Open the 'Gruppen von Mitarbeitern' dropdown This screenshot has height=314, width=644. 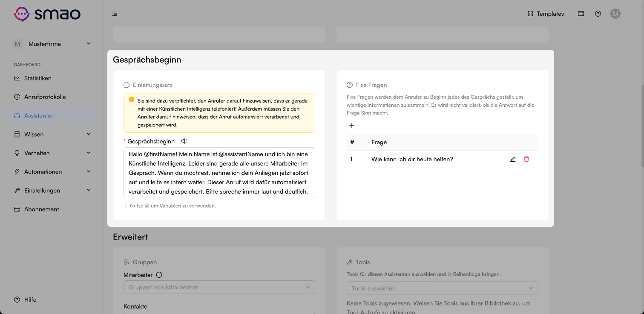(x=219, y=287)
